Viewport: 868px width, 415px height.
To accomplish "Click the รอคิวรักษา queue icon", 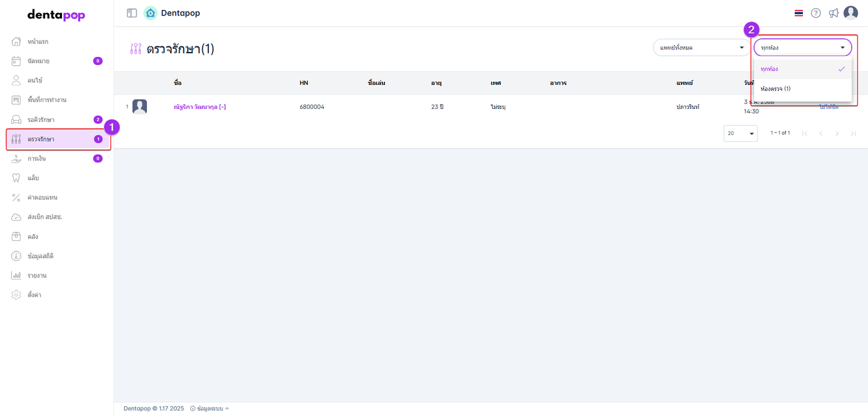I will 17,120.
